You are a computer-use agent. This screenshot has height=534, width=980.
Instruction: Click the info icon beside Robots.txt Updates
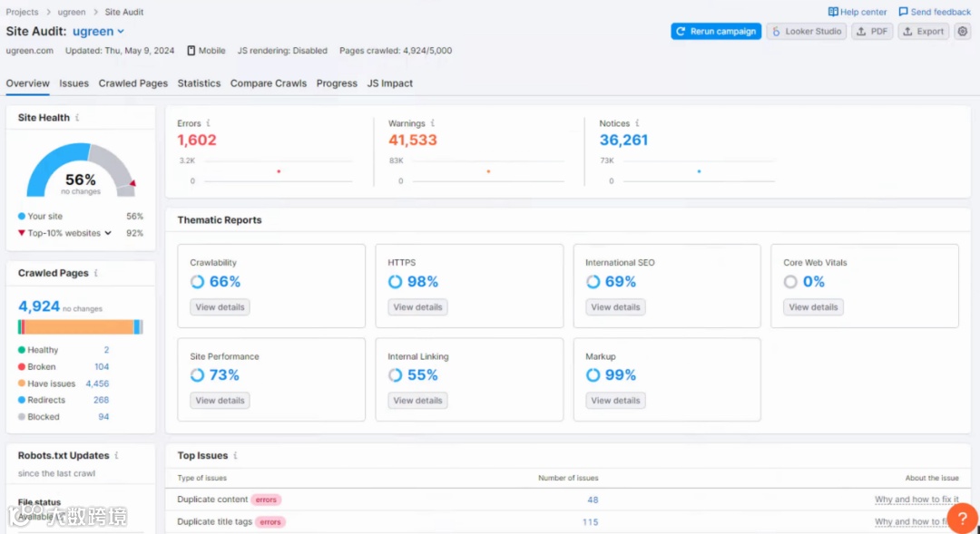(117, 455)
